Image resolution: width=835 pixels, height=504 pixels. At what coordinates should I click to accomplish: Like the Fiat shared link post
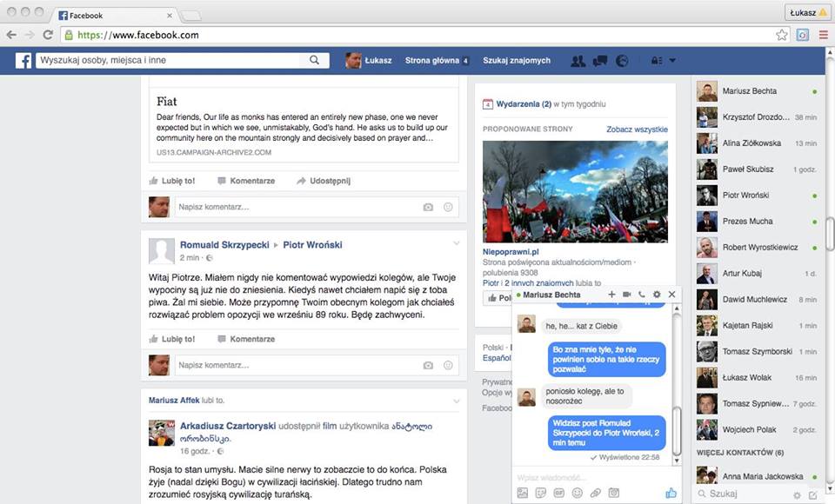tap(172, 181)
